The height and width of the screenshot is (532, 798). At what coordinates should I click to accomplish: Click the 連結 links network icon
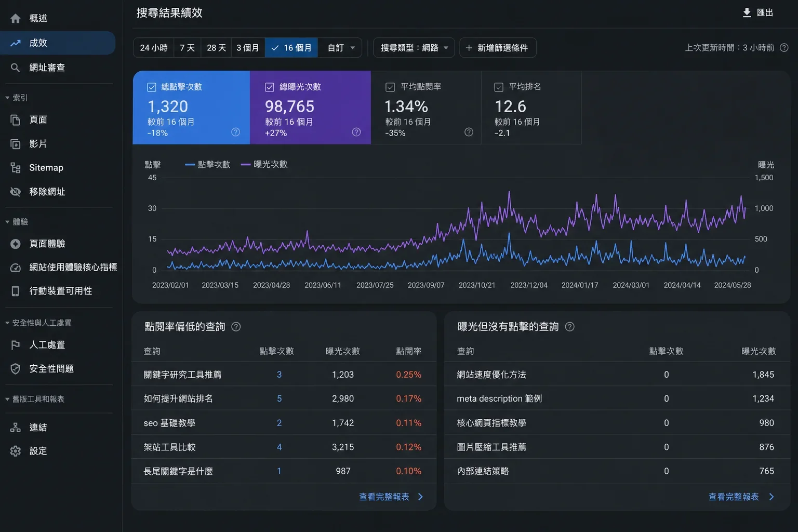[16, 428]
